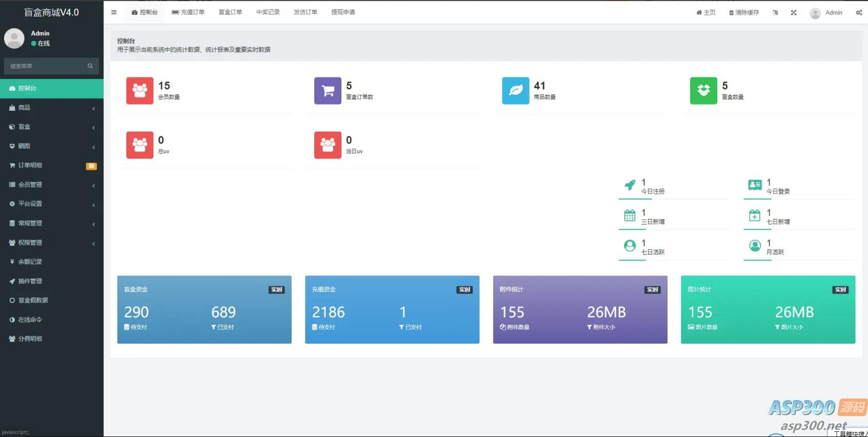Expand the 商品 sidebar menu

click(x=51, y=108)
